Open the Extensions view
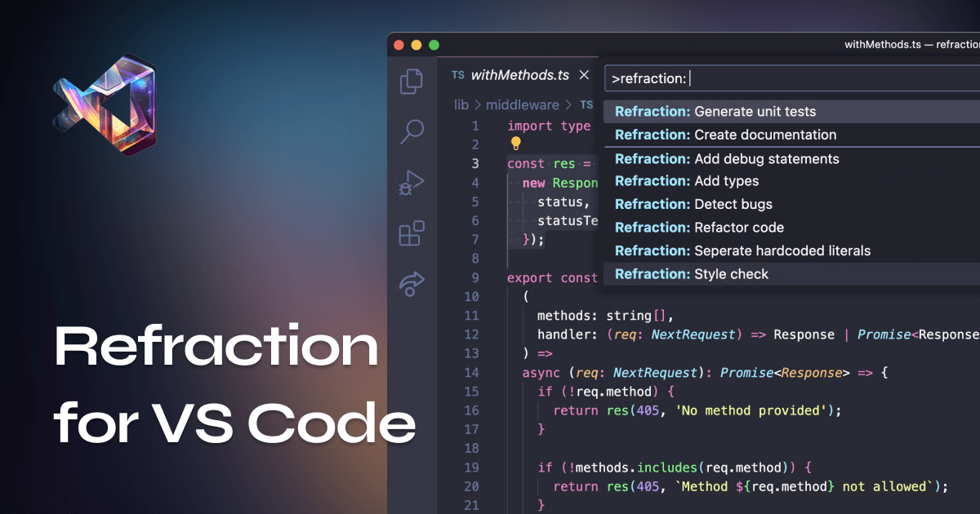The width and height of the screenshot is (980, 514). point(411,233)
